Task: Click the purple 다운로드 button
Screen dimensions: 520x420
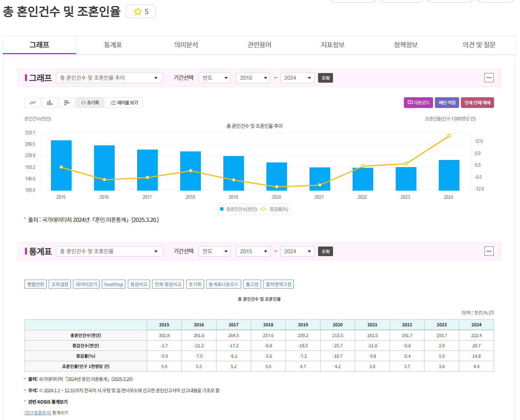Action: coord(418,103)
